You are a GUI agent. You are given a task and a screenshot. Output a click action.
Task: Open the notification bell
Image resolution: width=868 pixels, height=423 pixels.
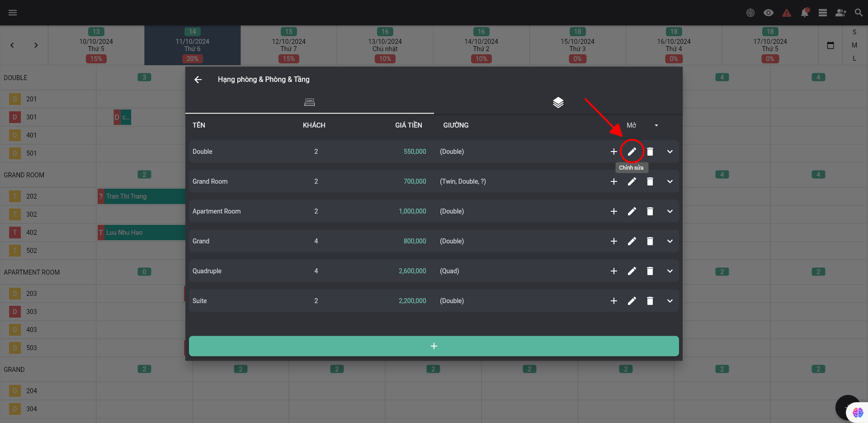click(x=805, y=13)
